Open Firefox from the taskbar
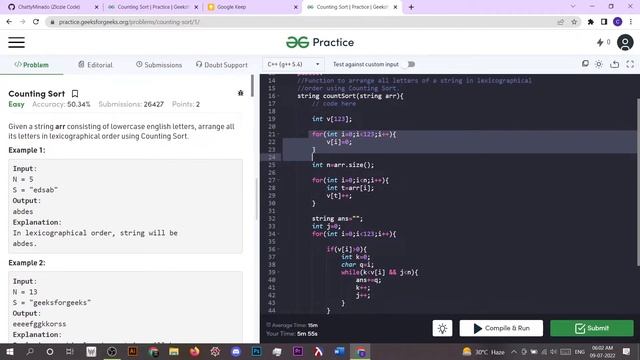The height and width of the screenshot is (360, 640). [x=194, y=352]
